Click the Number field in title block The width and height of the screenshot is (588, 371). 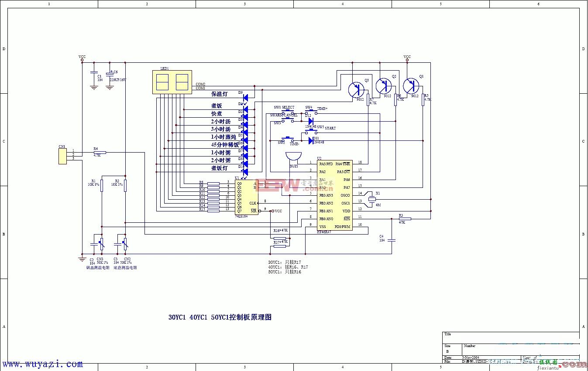pyautogui.click(x=470, y=346)
